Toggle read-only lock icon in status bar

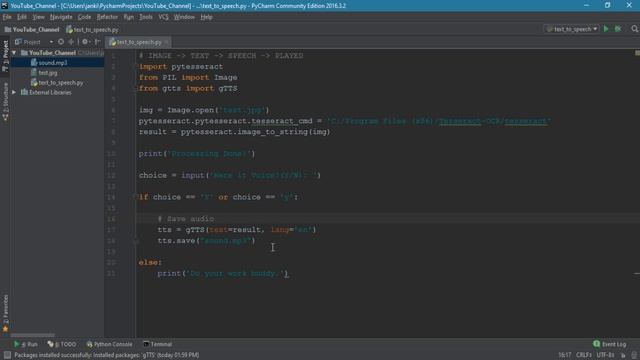623,355
